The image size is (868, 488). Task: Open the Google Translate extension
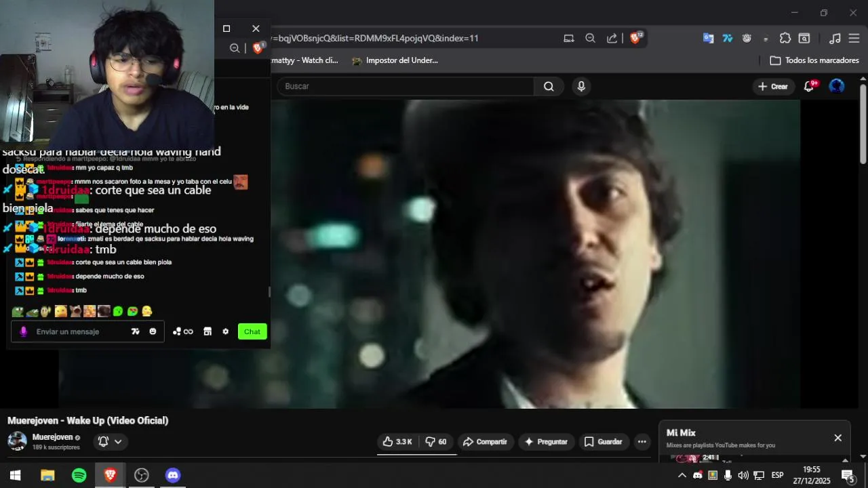click(708, 38)
